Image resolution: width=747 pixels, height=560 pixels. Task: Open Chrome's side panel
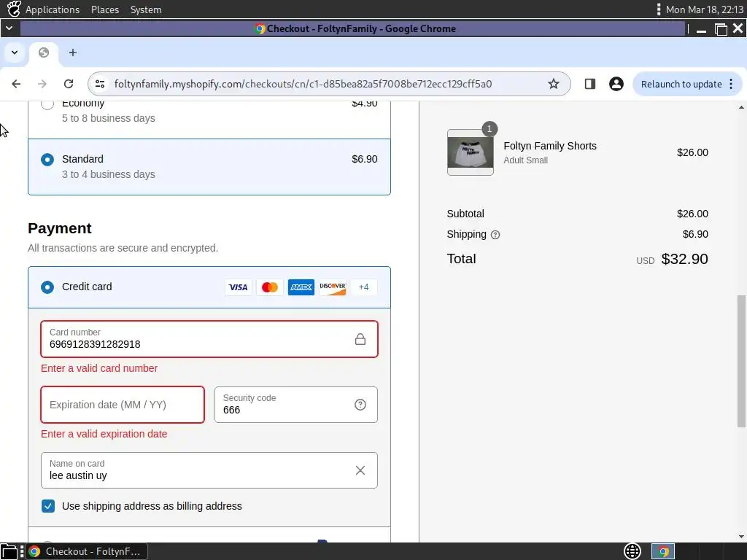[x=589, y=84]
